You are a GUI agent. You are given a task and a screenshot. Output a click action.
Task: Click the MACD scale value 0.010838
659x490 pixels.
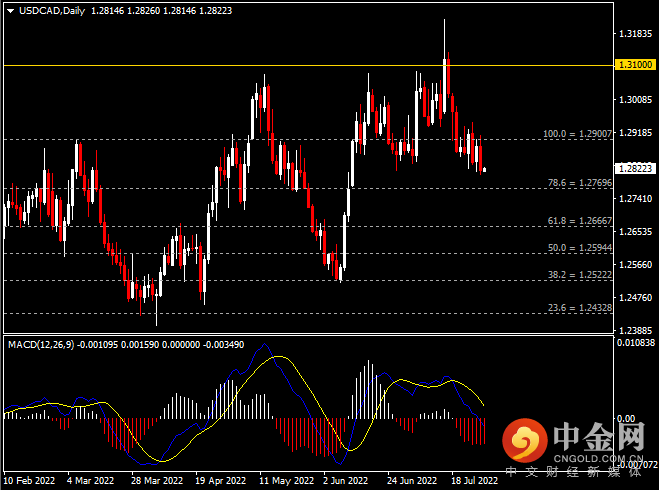636,343
